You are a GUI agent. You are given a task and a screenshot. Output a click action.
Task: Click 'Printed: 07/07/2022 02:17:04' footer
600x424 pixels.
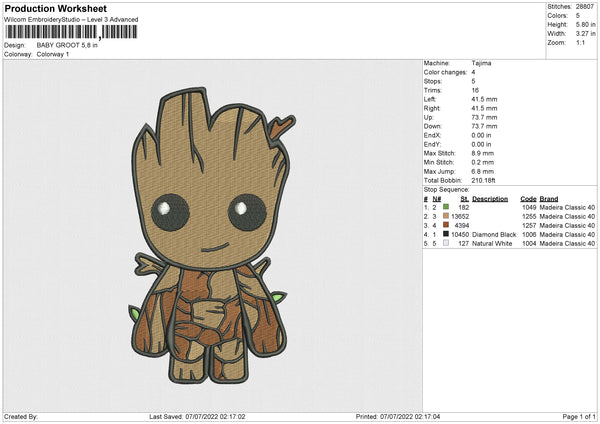tap(398, 416)
